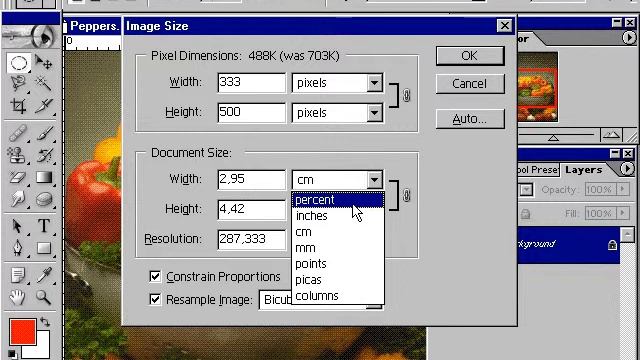Select the Rectangle shape tool

43,248
